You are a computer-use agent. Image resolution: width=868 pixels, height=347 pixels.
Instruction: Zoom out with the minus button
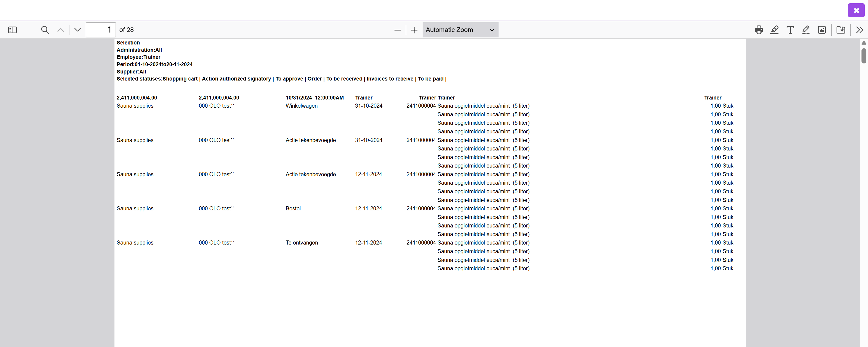[x=398, y=30]
